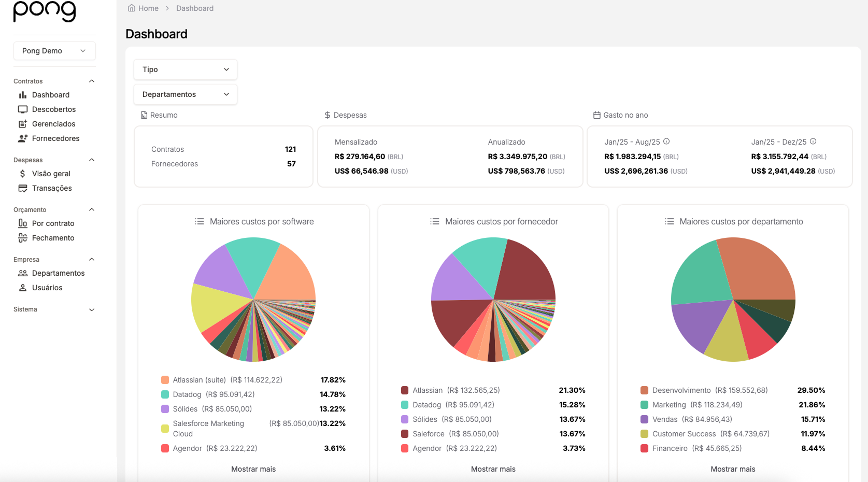Click Atlassian (suíte) orange legend swatch

point(165,380)
